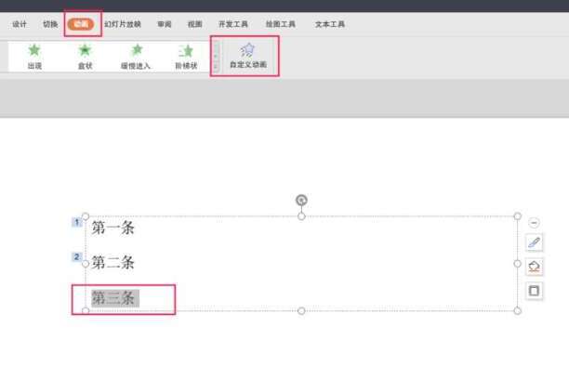Click the minus collapse icon beside text box
569x392 pixels.
(x=534, y=222)
